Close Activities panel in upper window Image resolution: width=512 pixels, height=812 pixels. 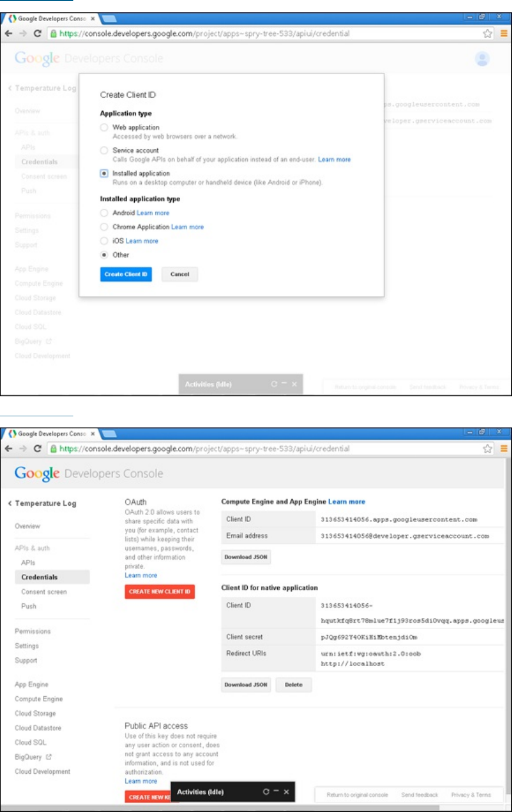[294, 384]
